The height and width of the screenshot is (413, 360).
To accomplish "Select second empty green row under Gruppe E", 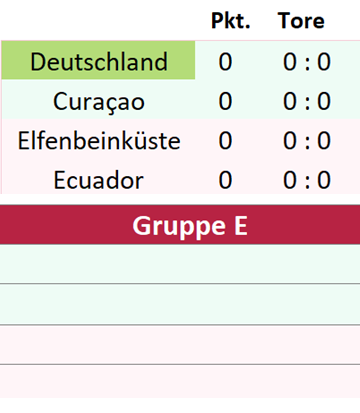I will pyautogui.click(x=180, y=304).
